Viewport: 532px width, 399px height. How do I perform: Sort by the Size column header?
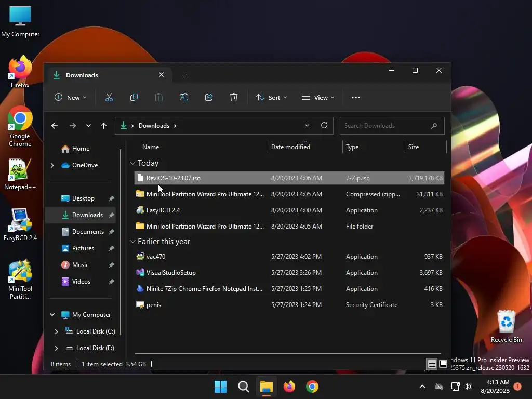tap(413, 147)
